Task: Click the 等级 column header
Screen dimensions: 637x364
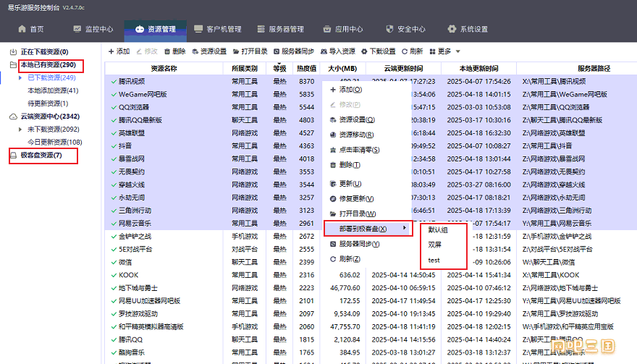Action: pyautogui.click(x=279, y=68)
